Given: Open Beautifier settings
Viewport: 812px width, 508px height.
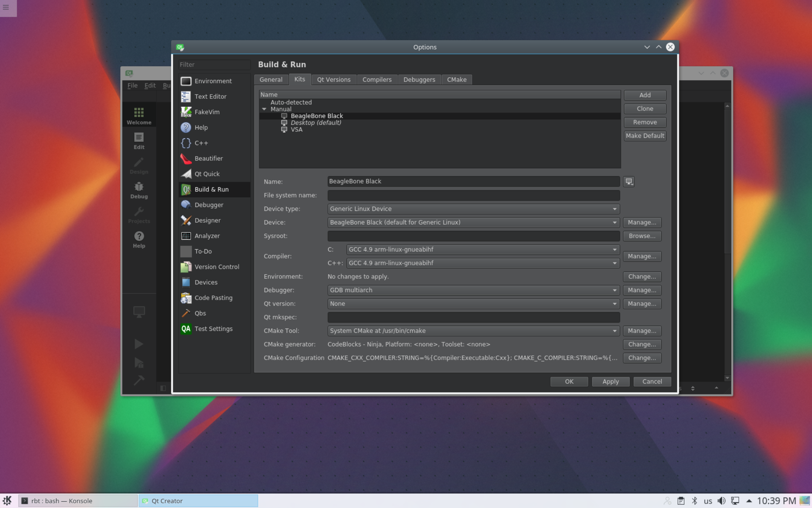Looking at the screenshot, I should point(214,158).
